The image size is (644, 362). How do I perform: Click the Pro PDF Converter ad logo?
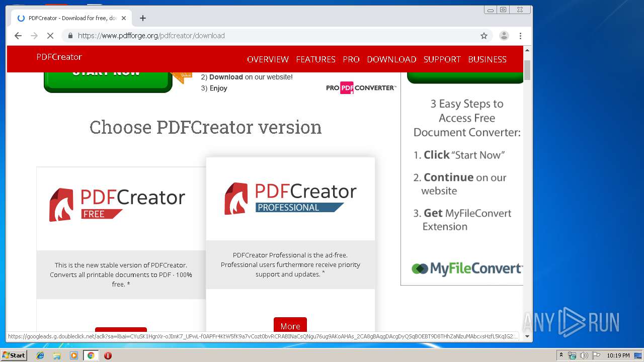(361, 87)
